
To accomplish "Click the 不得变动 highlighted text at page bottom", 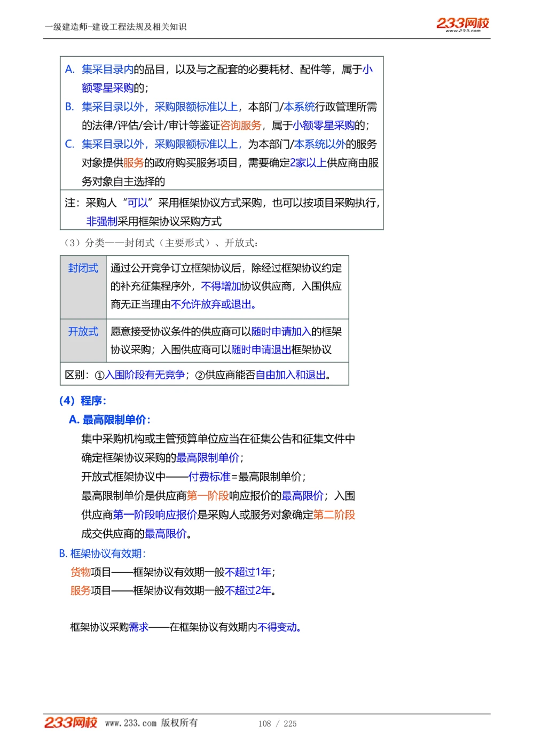I will click(276, 627).
